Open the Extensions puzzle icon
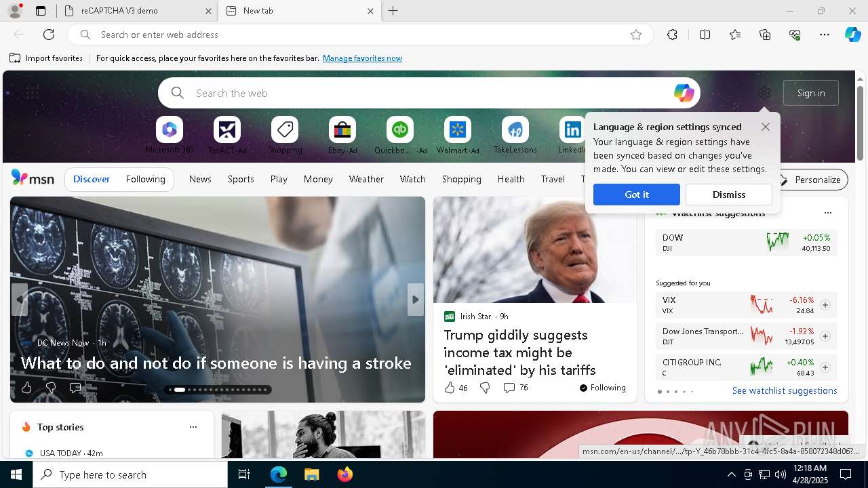Viewport: 868px width, 488px height. [672, 35]
